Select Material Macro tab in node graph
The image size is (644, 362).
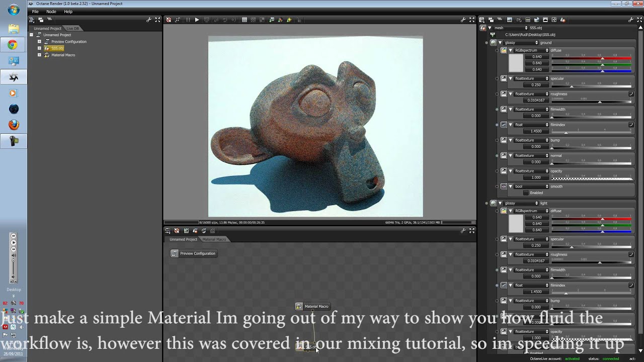pos(214,239)
